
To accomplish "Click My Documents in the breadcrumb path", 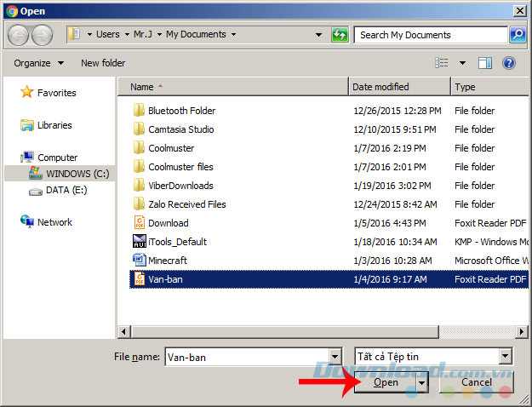I will click(196, 34).
